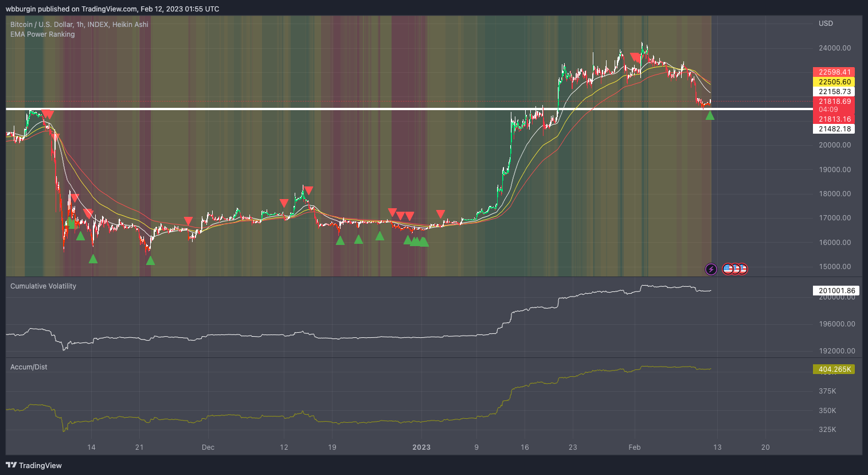Click the 23 date label on time axis
This screenshot has width=868, height=475.
click(x=573, y=447)
